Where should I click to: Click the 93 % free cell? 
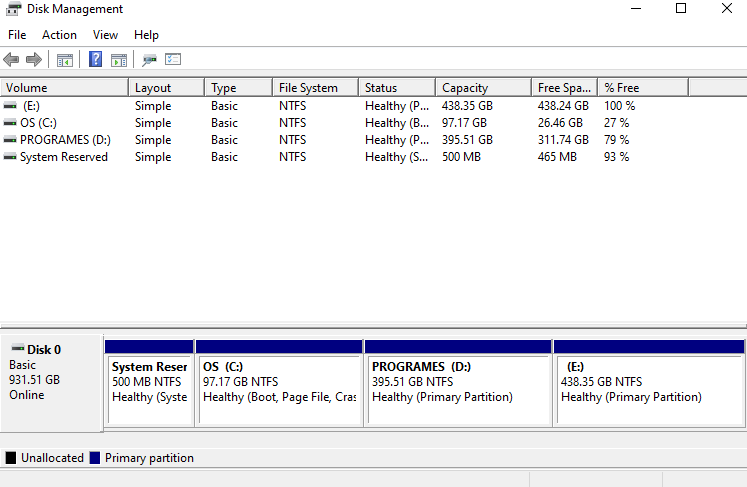tap(616, 157)
